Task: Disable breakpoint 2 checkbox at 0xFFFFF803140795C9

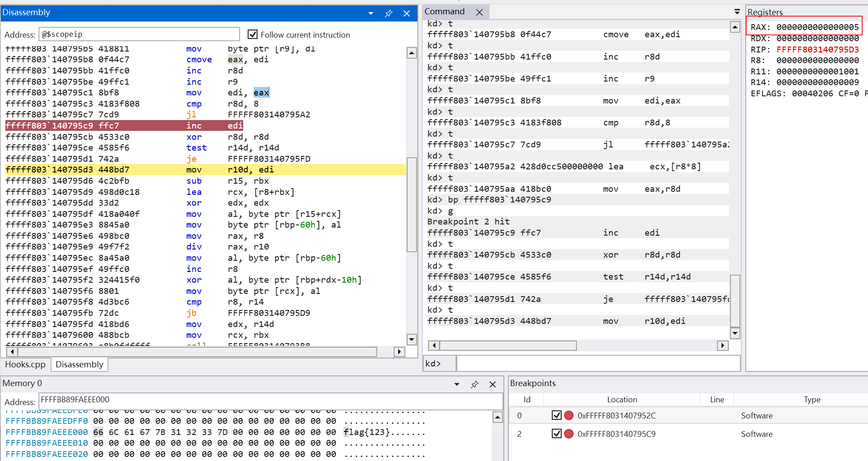Action: (556, 434)
